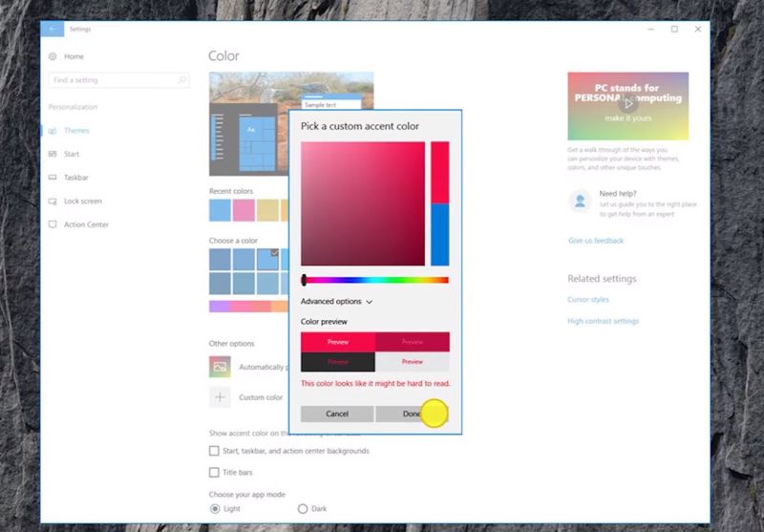Click the Start sidebar icon
This screenshot has width=764, height=532.
click(53, 154)
